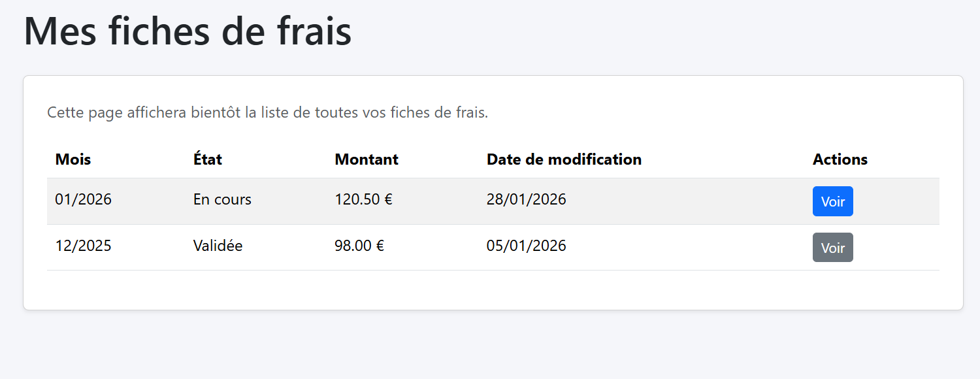Click the month cell 01/2026

tap(83, 199)
